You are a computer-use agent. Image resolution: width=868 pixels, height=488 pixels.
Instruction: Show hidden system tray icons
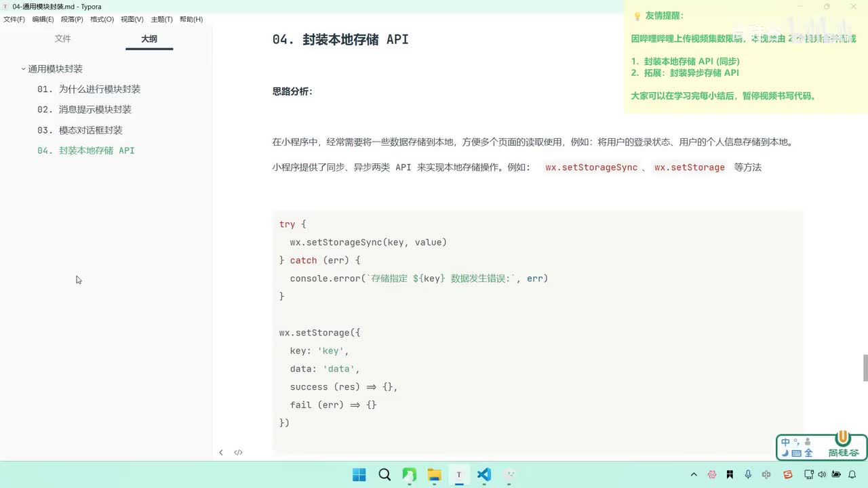pyautogui.click(x=694, y=474)
